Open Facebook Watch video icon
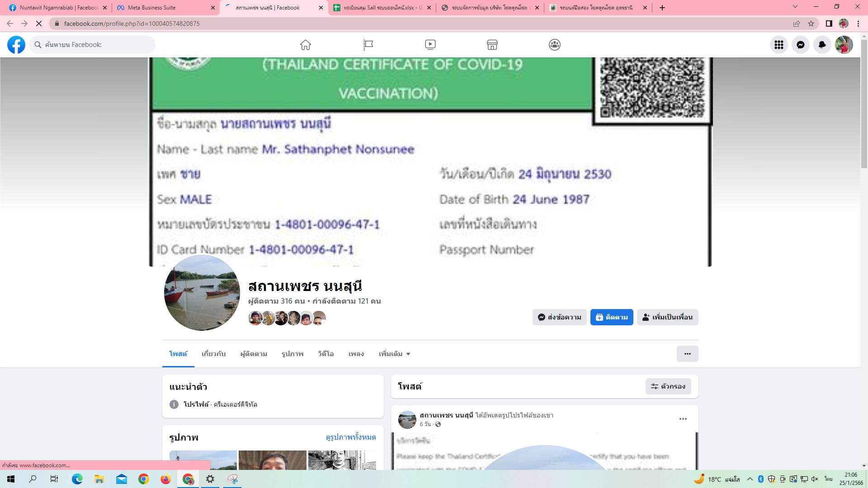The height and width of the screenshot is (488, 868). pyautogui.click(x=430, y=45)
